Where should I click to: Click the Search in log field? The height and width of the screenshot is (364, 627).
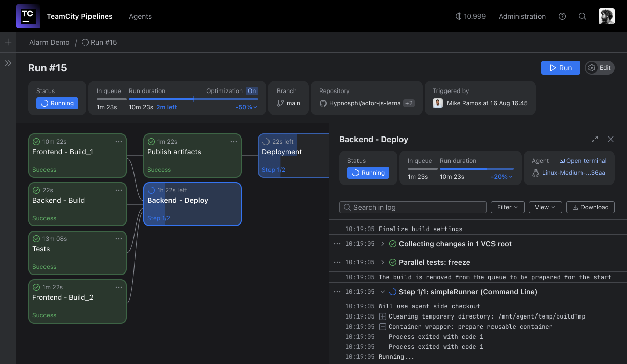point(413,207)
